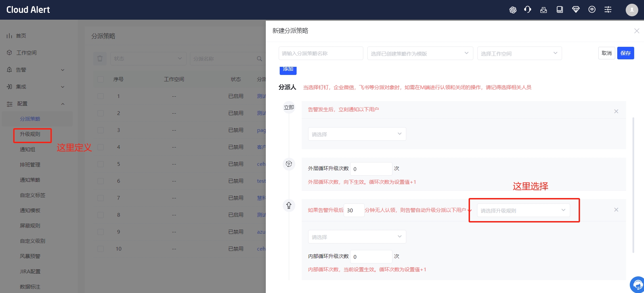644x293 pixels.
Task: Click the search magnifier in 分派名称 field
Action: (x=259, y=59)
